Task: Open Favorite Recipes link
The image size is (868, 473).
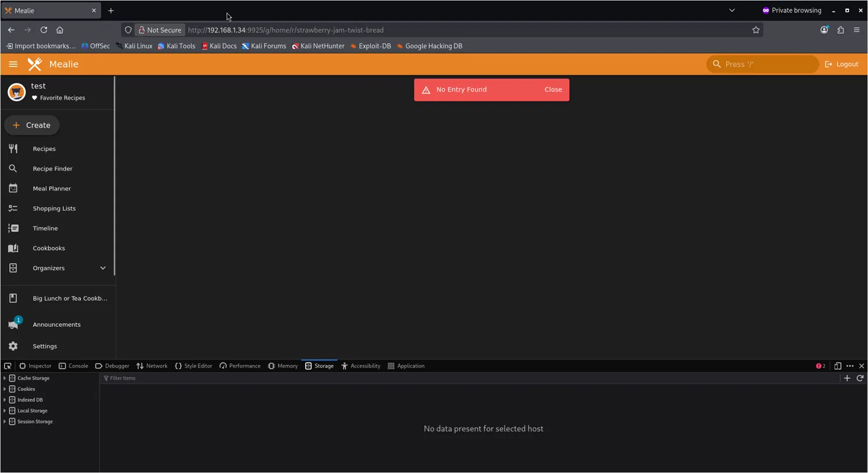Action: coord(58,98)
